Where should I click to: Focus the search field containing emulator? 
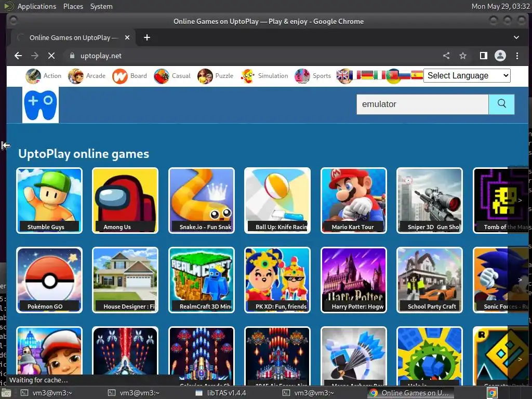[422, 104]
